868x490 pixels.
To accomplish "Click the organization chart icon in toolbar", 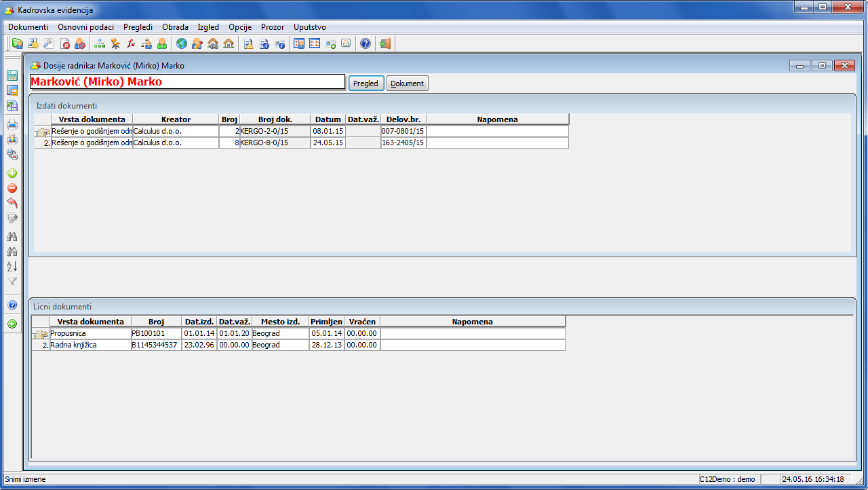I will pyautogui.click(x=100, y=44).
